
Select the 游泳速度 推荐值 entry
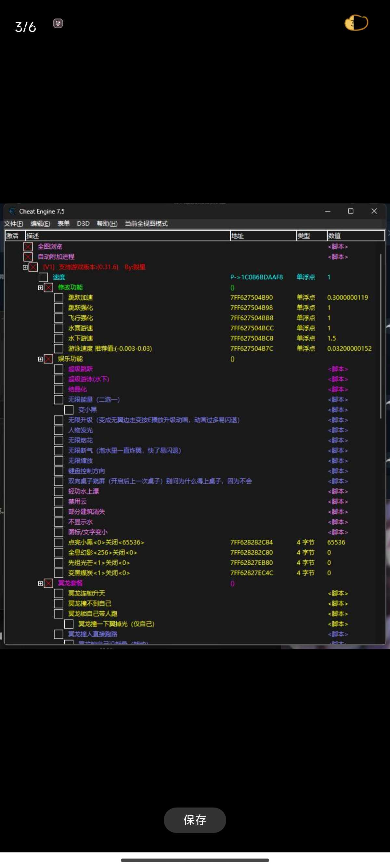point(110,349)
